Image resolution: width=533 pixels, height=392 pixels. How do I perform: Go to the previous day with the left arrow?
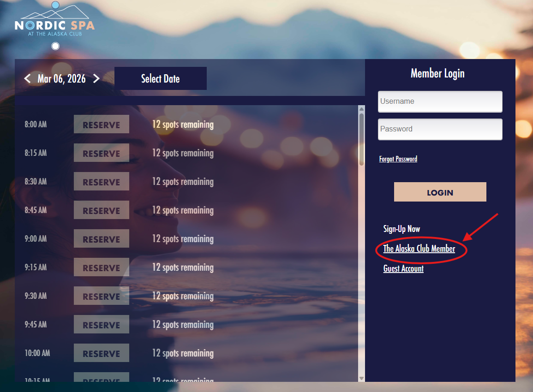point(27,78)
